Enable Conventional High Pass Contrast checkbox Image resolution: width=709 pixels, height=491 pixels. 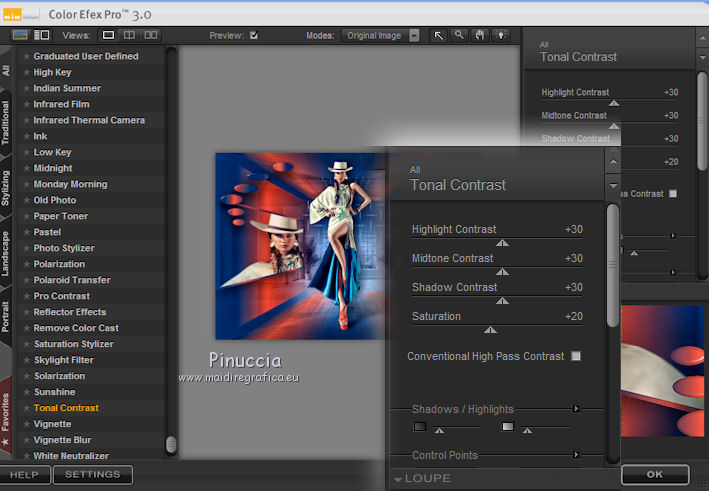(x=576, y=356)
